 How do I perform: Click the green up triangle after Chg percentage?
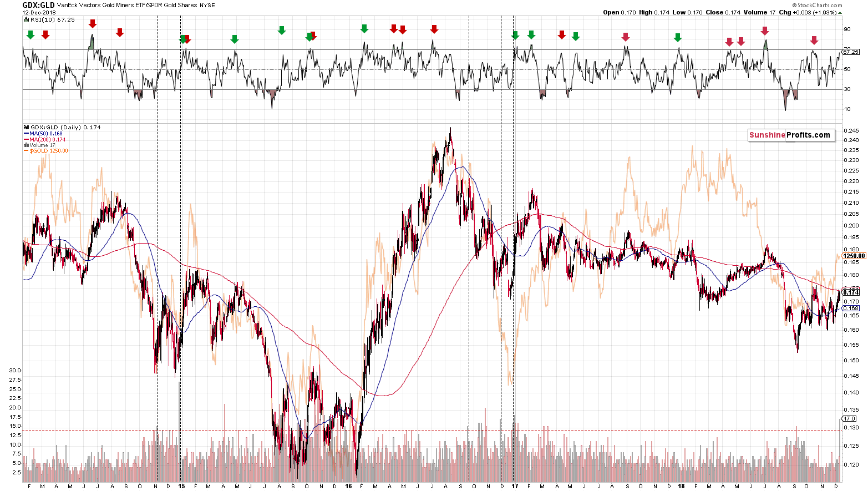(x=840, y=12)
